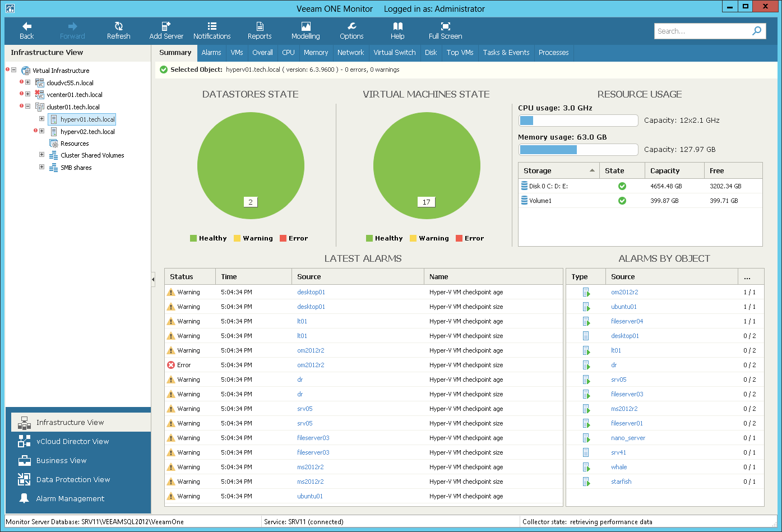Open desktop01 checkpoint age alarm source link
The width and height of the screenshot is (782, 532).
click(x=311, y=292)
